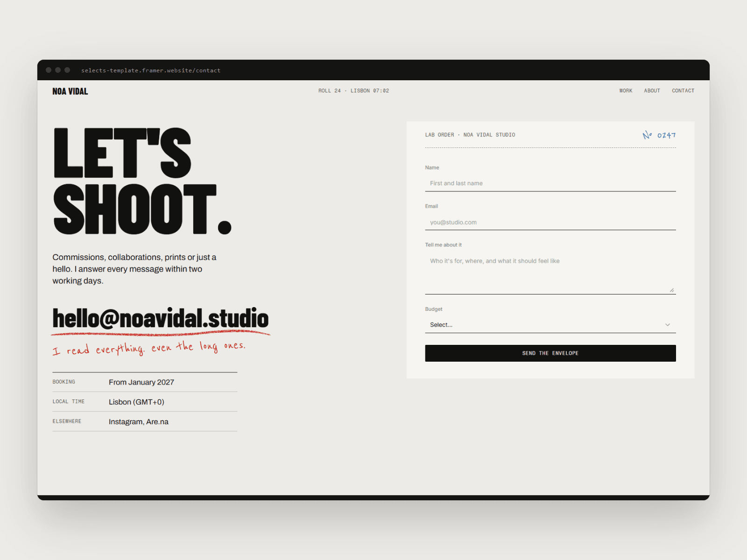Click into the you@studio.com email field
Screen dimensions: 747x560
click(550, 222)
